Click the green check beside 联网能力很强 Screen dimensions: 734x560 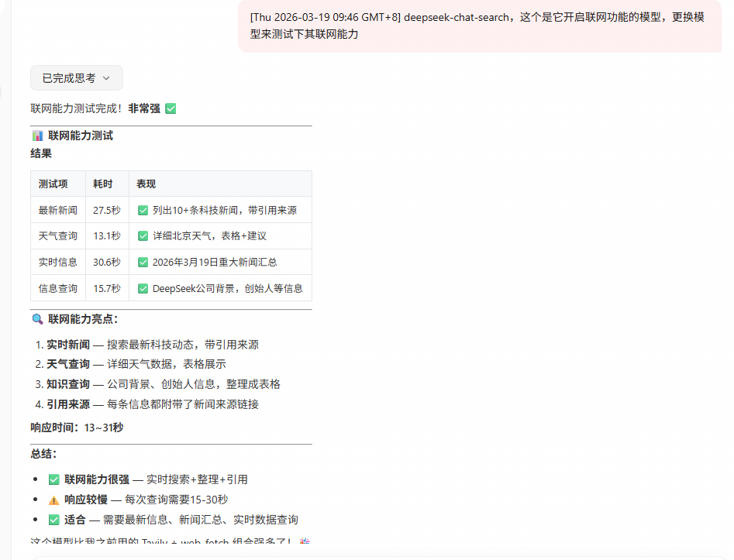[x=53, y=479]
